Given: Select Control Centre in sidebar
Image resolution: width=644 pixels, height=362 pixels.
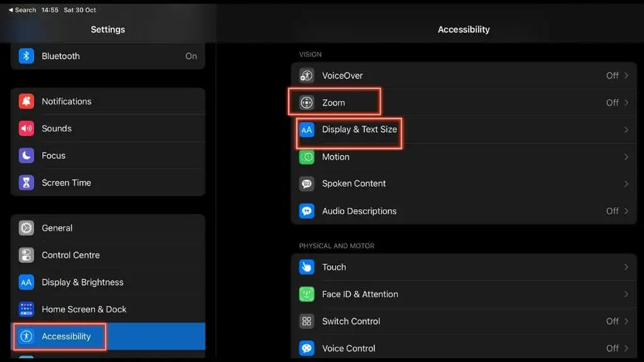Looking at the screenshot, I should click(108, 255).
